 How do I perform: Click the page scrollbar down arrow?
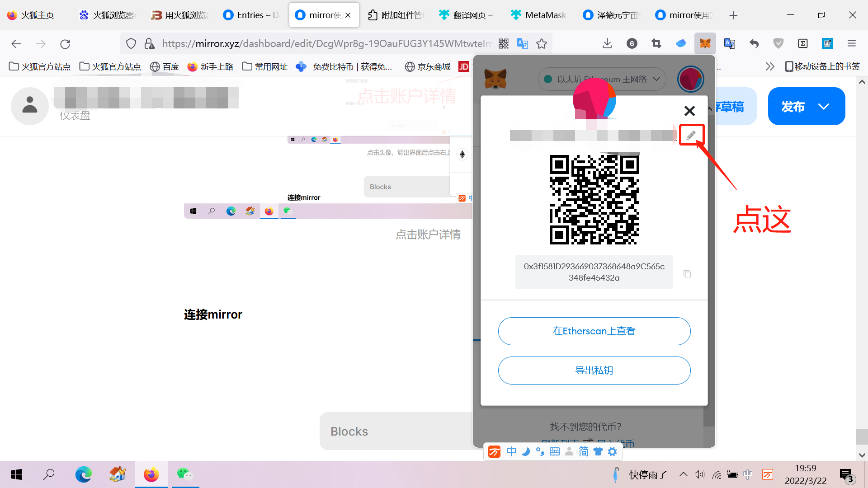coord(862,455)
